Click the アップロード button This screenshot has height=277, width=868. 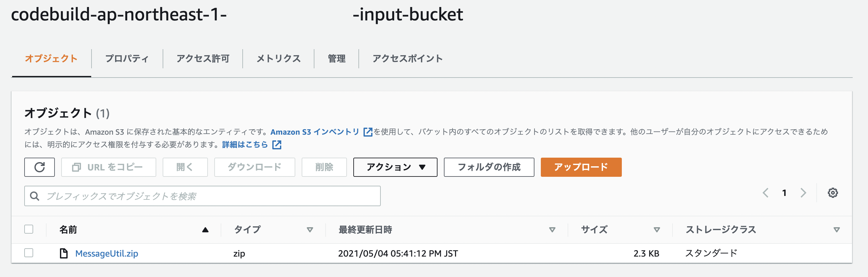pos(581,167)
